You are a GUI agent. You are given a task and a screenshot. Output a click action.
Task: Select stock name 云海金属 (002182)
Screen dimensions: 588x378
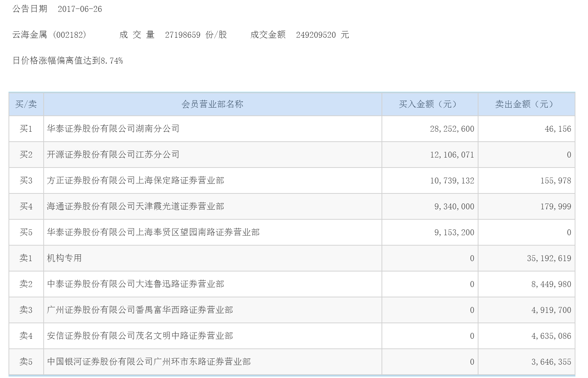50,35
